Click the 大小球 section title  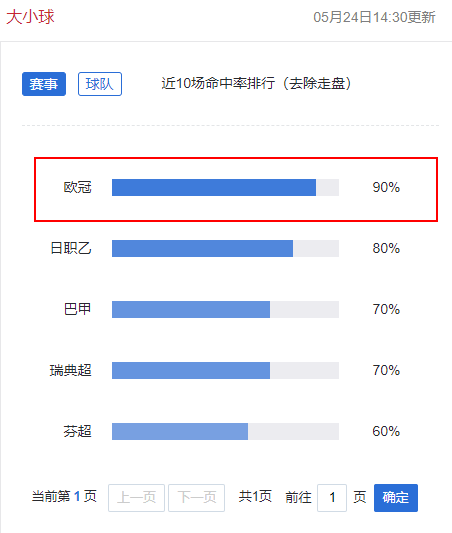[x=31, y=17]
